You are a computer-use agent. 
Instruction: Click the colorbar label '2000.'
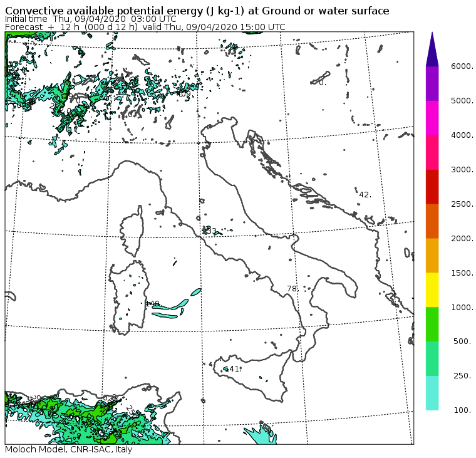click(462, 239)
